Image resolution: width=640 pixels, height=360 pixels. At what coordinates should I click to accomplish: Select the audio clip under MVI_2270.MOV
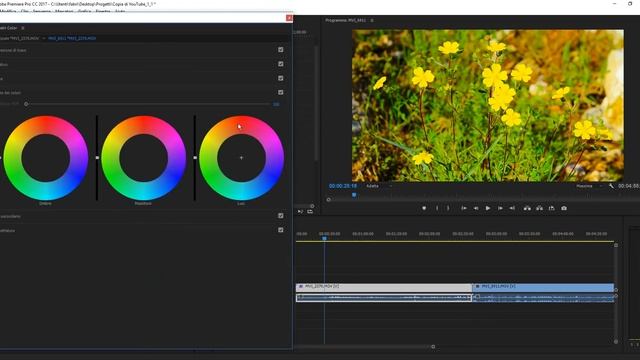point(384,298)
